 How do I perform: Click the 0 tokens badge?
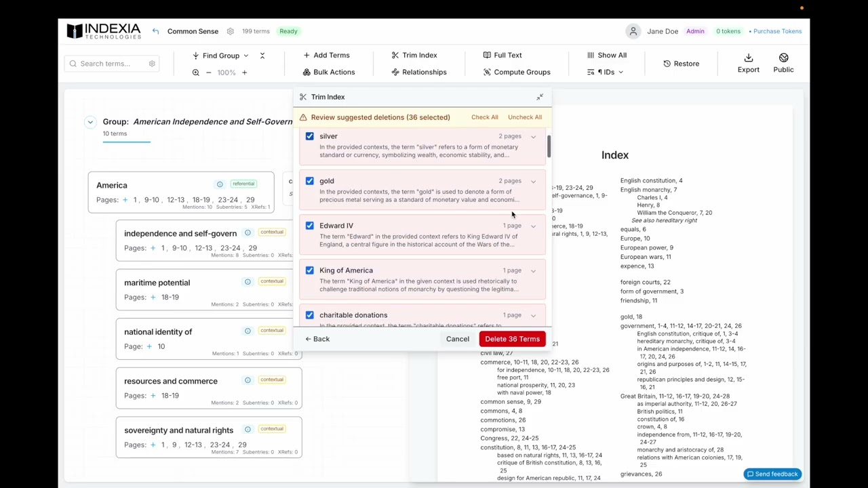coord(728,31)
